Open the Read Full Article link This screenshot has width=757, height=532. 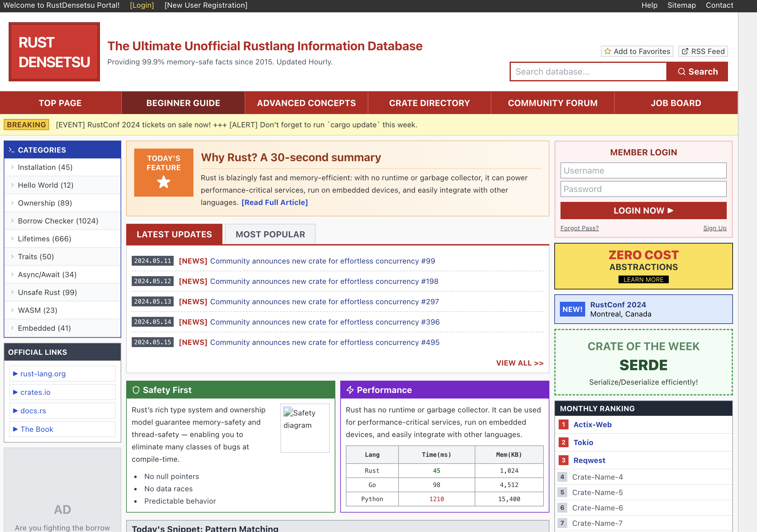pos(274,202)
